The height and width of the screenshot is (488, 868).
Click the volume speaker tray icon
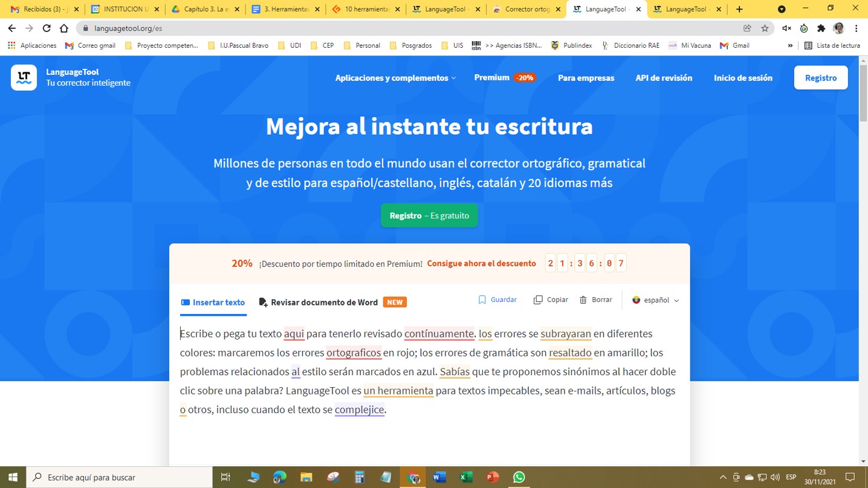[775, 477]
